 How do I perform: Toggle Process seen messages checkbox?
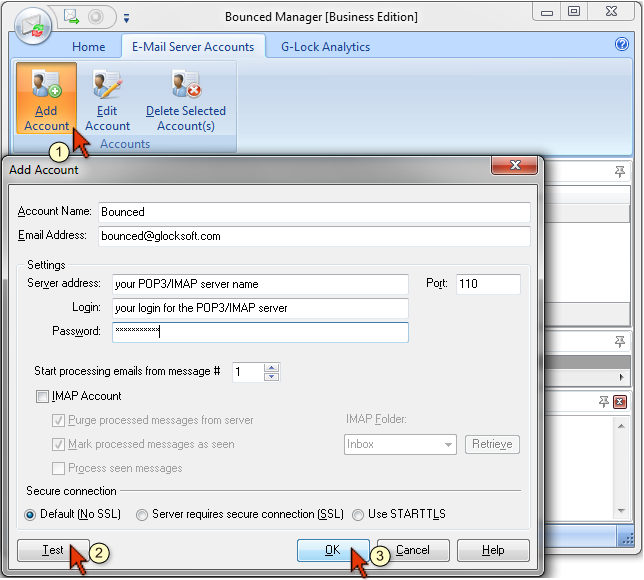[x=58, y=468]
